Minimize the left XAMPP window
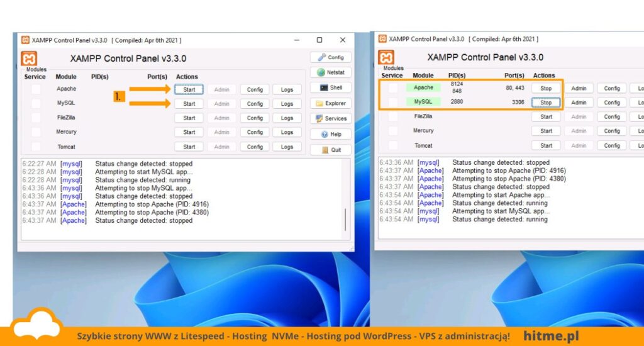This screenshot has width=644, height=346. pos(297,40)
